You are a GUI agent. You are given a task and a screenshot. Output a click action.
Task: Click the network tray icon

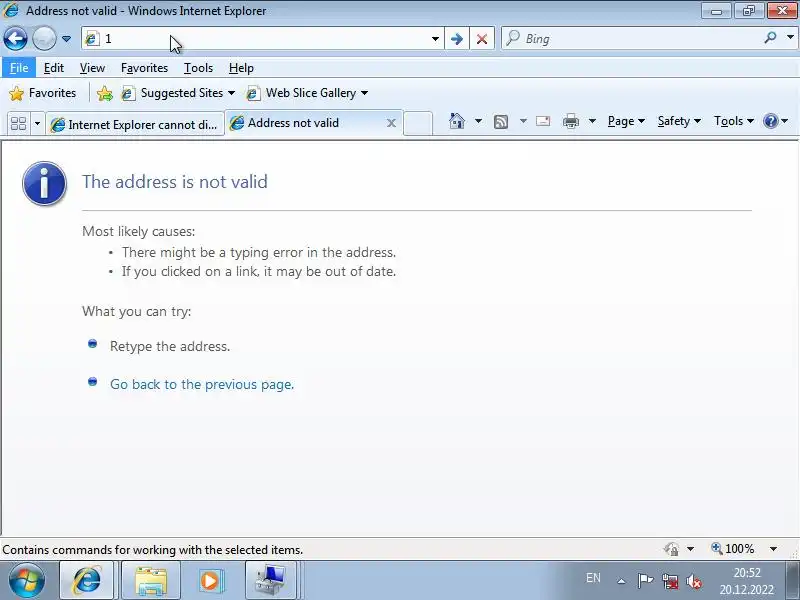coord(670,581)
